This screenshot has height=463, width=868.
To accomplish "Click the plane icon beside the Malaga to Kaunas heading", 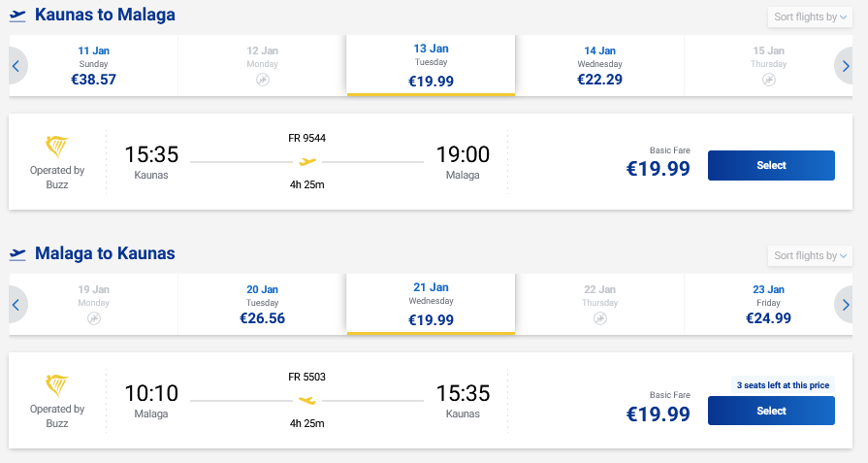I will [17, 254].
